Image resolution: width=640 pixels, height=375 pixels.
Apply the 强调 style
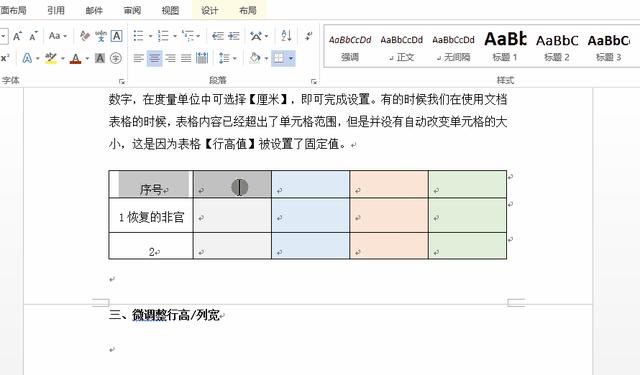click(x=350, y=48)
